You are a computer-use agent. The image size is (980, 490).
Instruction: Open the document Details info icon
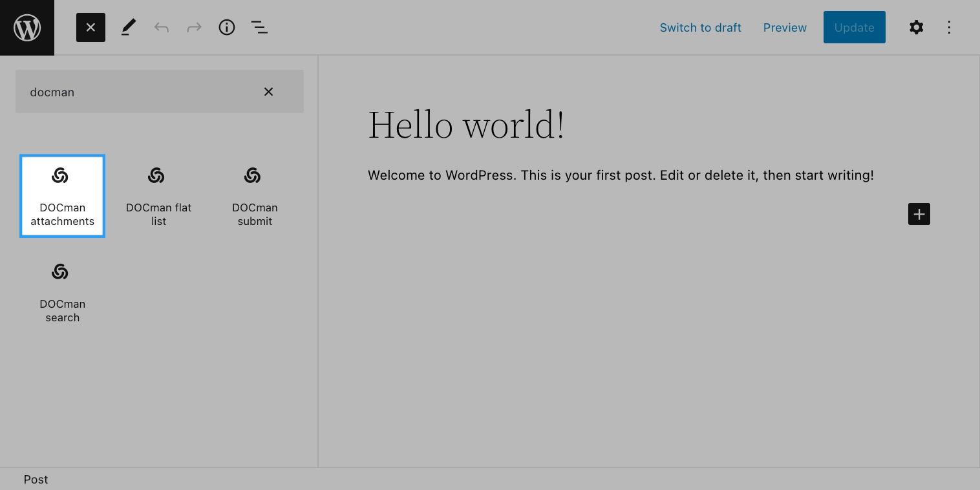pos(227,27)
